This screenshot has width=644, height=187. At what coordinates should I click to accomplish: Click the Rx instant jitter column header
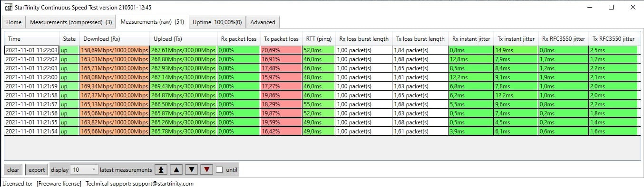tap(471, 39)
